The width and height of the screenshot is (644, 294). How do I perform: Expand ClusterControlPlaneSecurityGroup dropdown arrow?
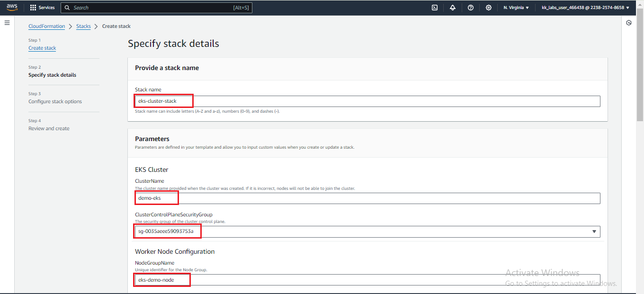(594, 232)
